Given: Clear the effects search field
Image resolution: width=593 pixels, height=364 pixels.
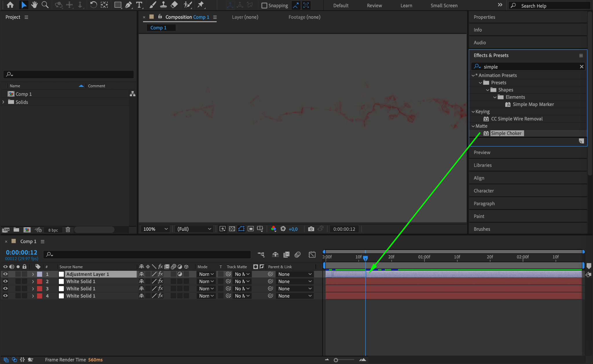Looking at the screenshot, I should tap(581, 67).
